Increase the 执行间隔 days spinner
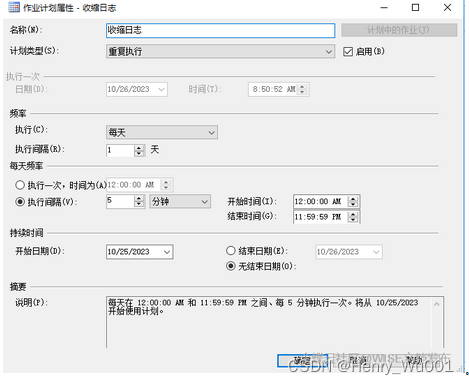This screenshot has width=469, height=385. click(139, 148)
